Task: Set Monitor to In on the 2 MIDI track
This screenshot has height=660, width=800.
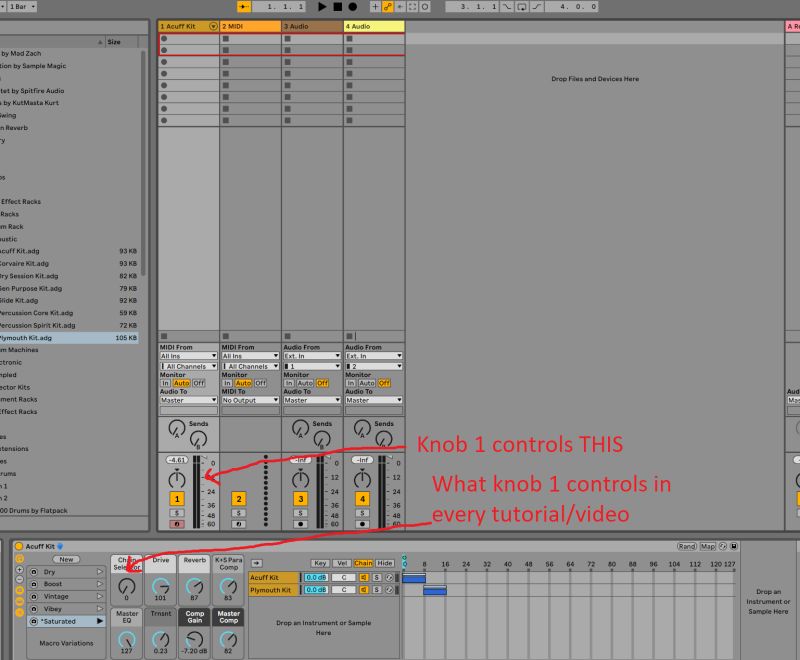Action: 228,380
